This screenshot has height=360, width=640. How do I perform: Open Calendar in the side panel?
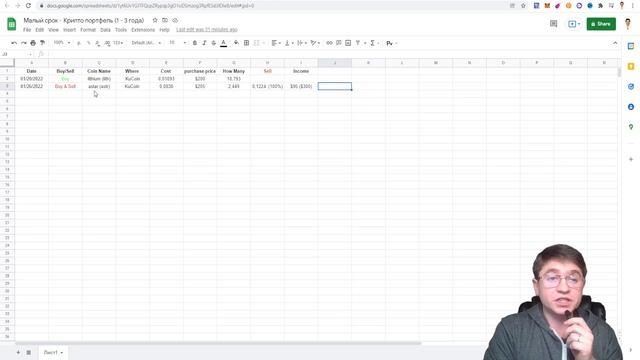click(x=631, y=46)
